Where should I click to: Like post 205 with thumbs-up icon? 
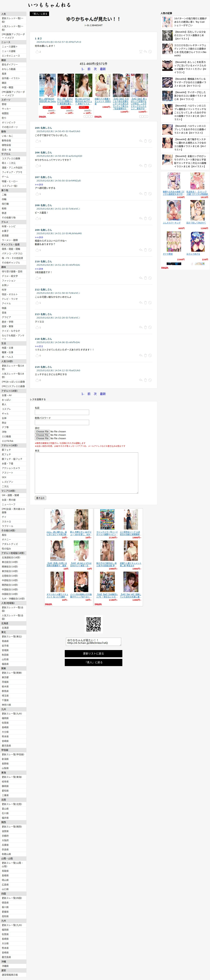[37, 141]
